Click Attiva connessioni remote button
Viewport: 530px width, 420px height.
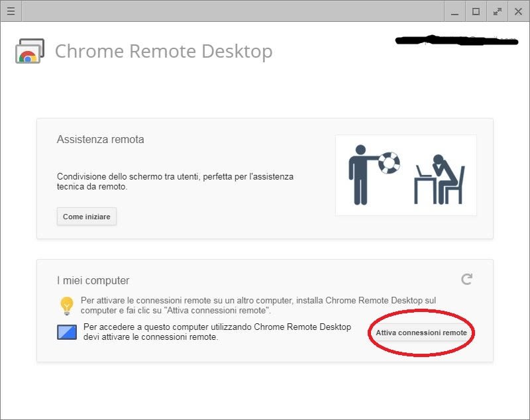421,333
